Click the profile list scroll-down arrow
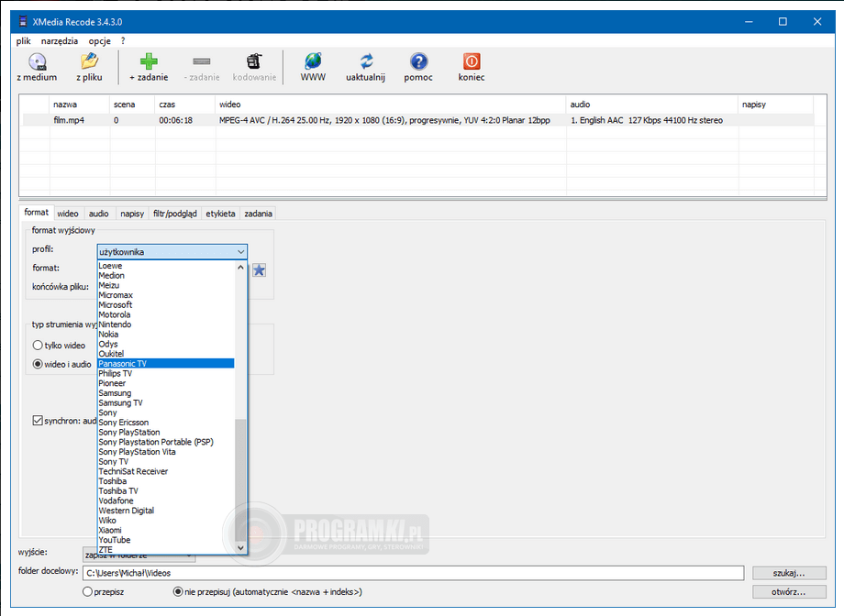 point(240,547)
